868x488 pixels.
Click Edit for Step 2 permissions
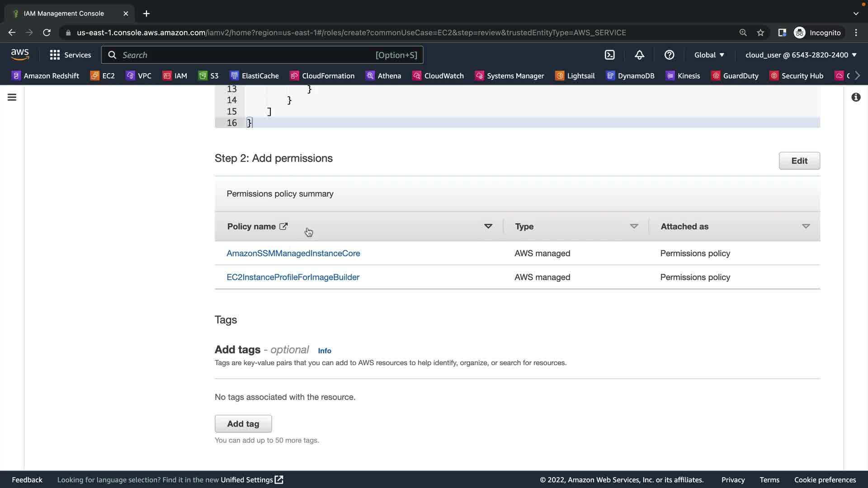[x=799, y=160]
